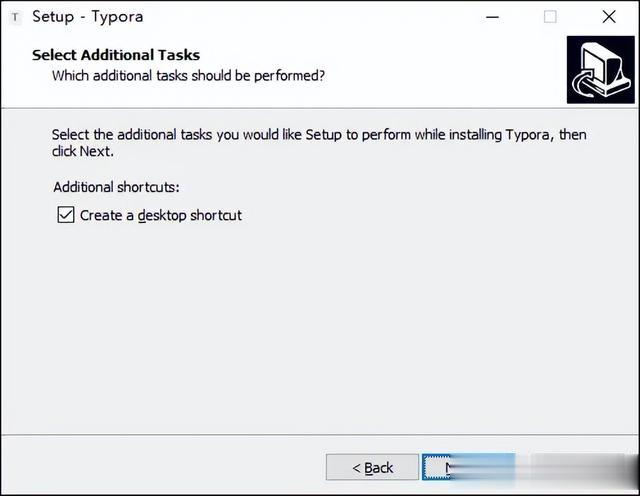Click the 'Setup - Typora' title bar text
This screenshot has height=496, width=640.
click(88, 17)
